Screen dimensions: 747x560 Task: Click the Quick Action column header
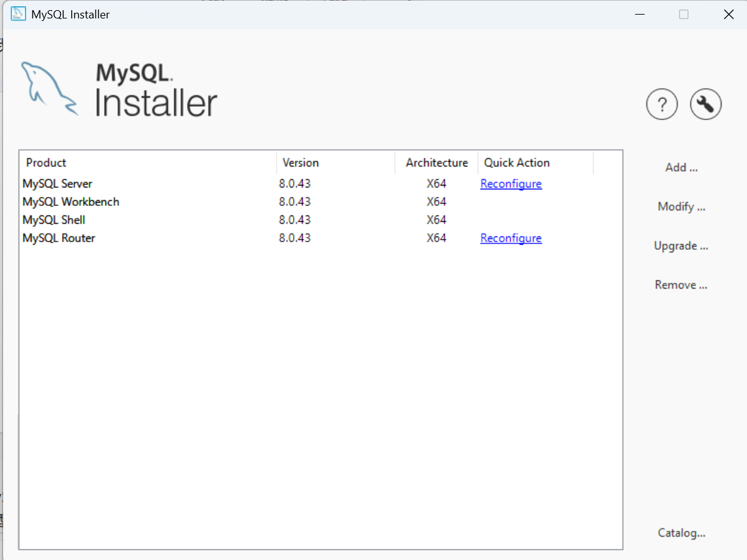[536, 163]
